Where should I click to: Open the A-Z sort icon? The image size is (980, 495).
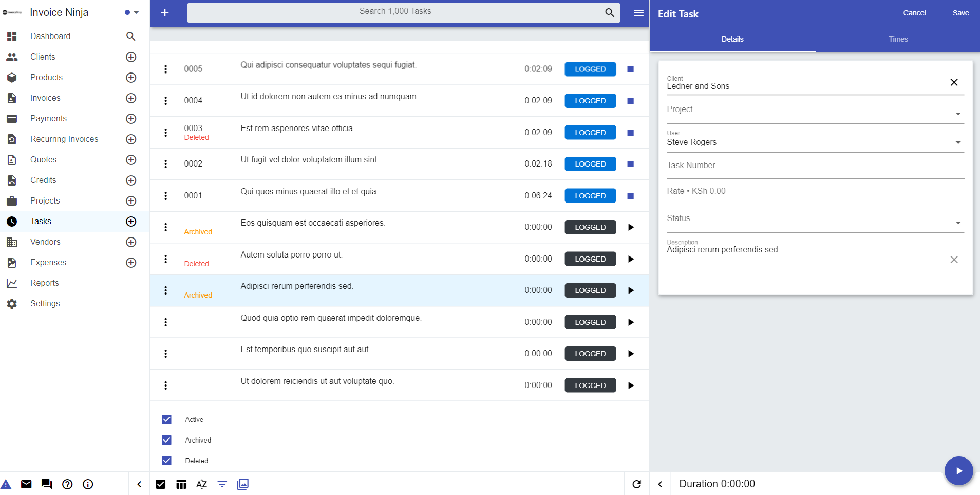point(202,484)
